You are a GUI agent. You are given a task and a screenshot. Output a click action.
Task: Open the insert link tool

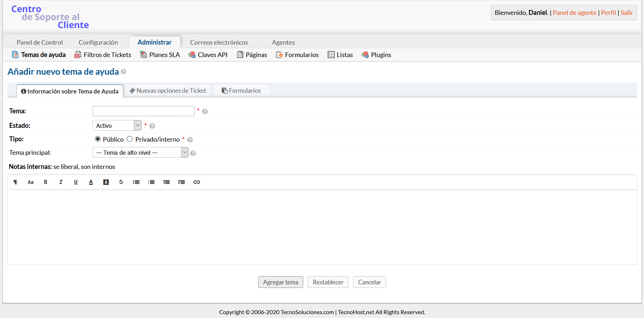[x=197, y=182]
